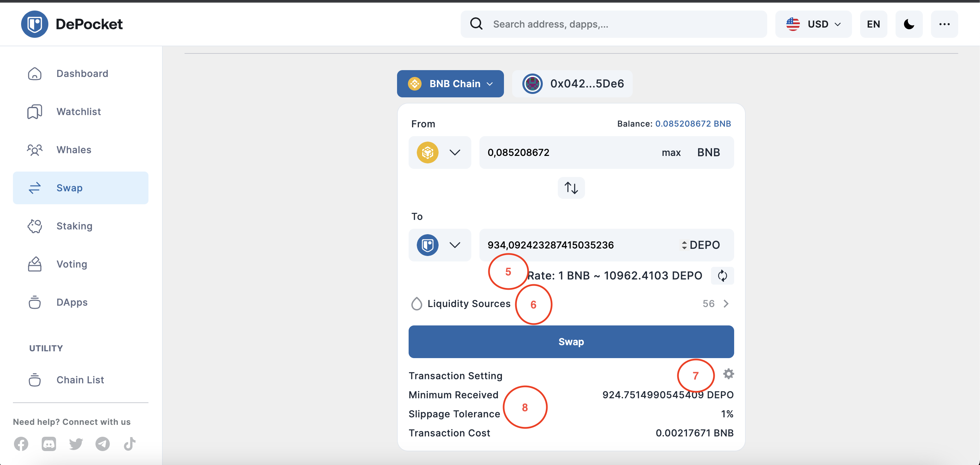Click the wallet avatar icon

pos(532,84)
